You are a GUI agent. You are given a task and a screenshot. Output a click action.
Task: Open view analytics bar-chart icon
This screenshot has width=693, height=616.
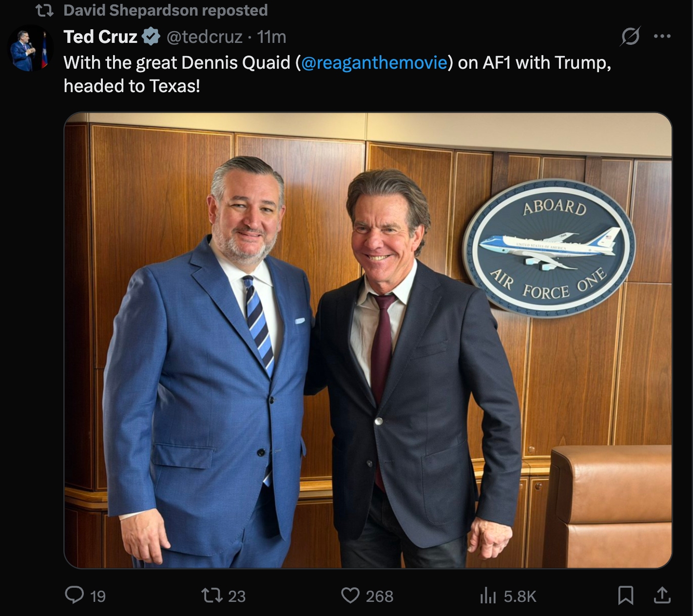pos(488,595)
